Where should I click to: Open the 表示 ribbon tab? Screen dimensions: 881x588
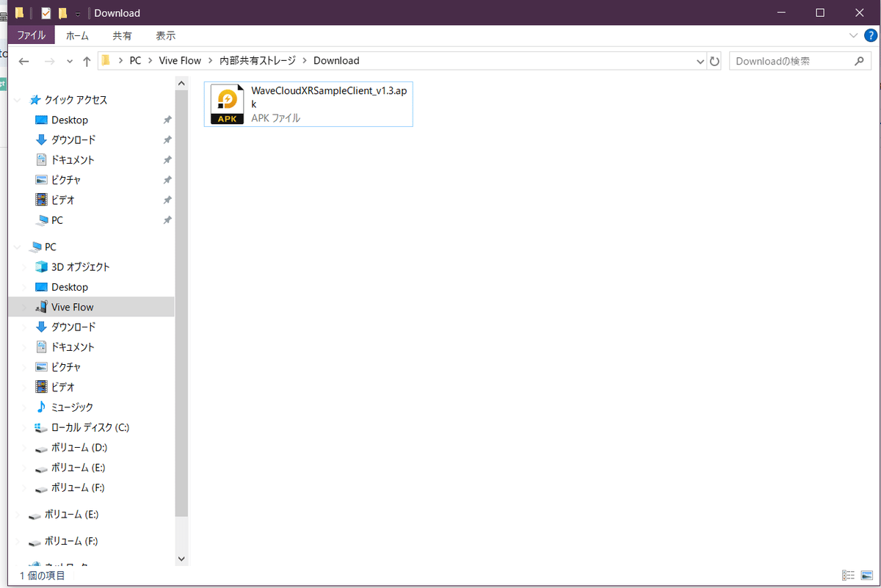point(166,35)
